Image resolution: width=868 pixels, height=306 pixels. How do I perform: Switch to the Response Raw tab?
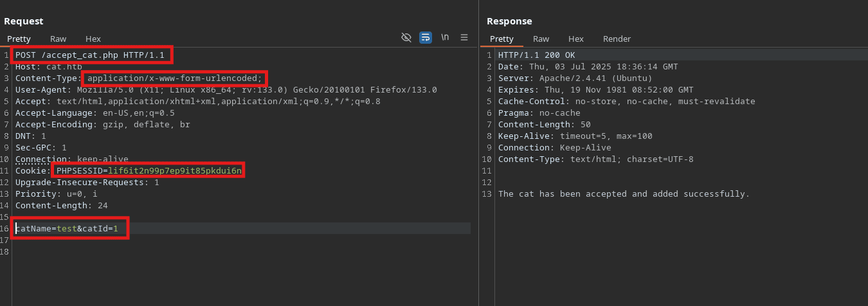(x=541, y=39)
